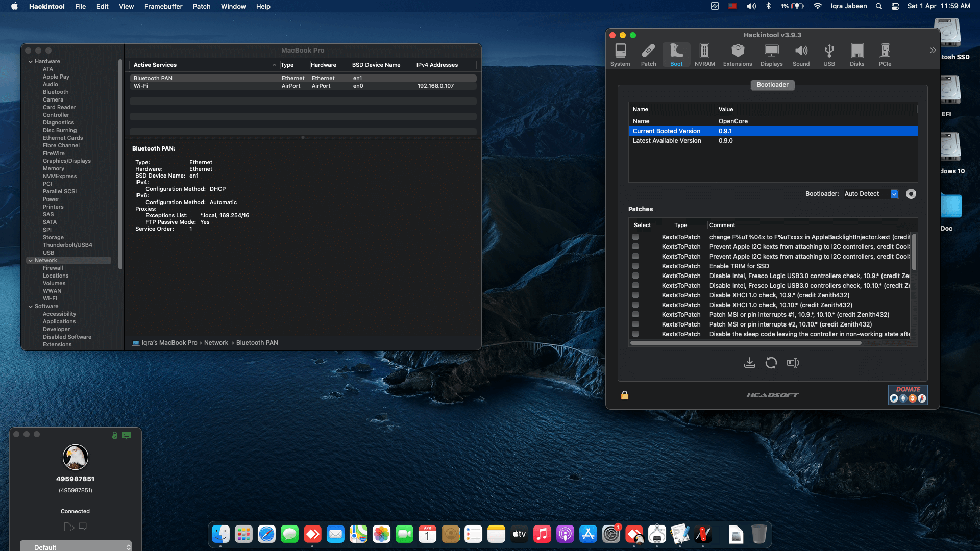Screen dimensions: 980x551
Task: Select the USB section icon
Action: pos(829,54)
